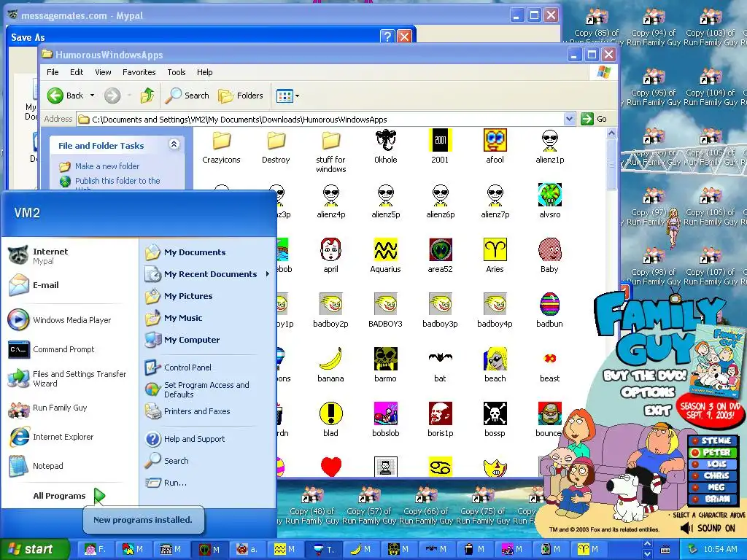
Task: Open Command Prompt from Start menu
Action: coord(64,349)
